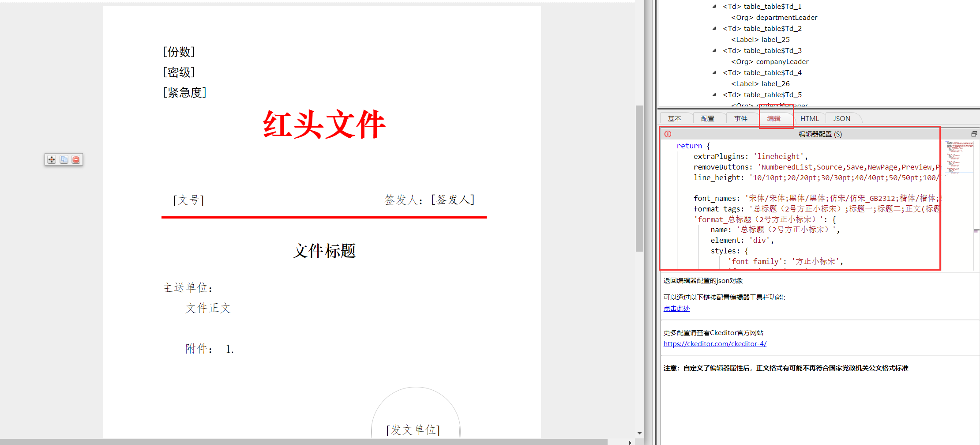
Task: Collapse the table_table$Td_5 tree node
Action: [714, 94]
